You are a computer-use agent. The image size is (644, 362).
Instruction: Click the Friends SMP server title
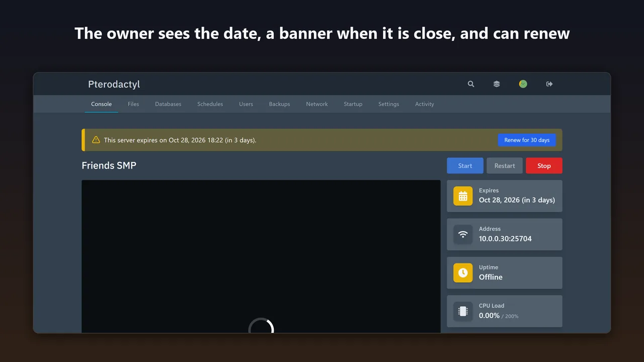click(109, 165)
